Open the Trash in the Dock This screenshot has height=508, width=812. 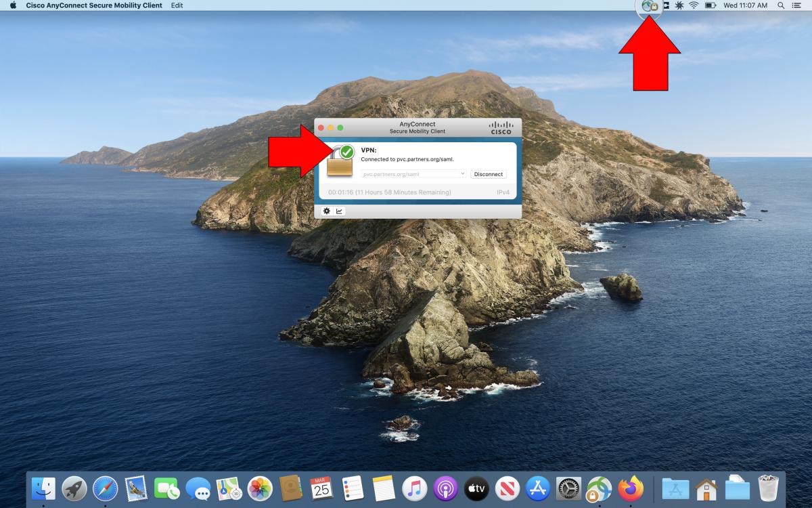point(768,488)
